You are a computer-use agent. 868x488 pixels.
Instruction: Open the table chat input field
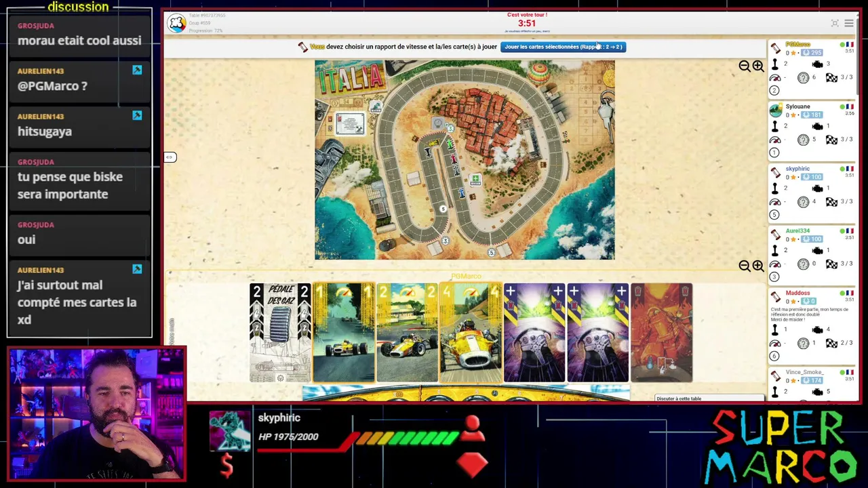click(x=709, y=399)
